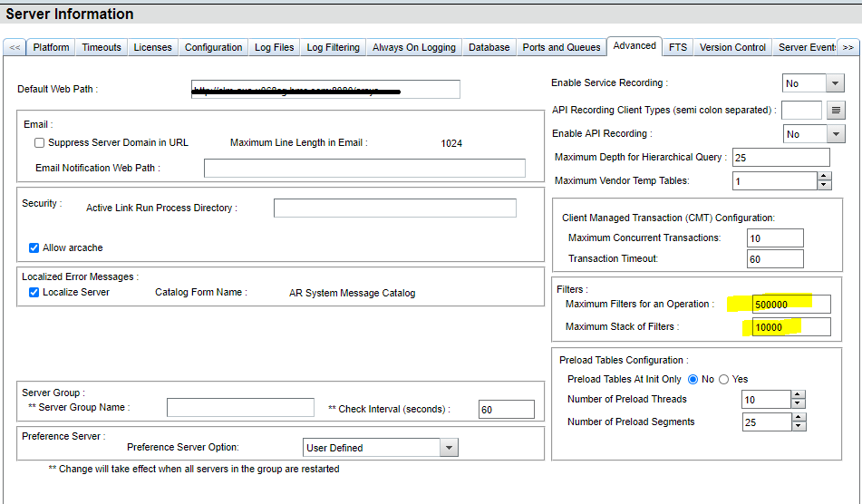Uncheck Allow arcache option
862x504 pixels.
coord(34,247)
